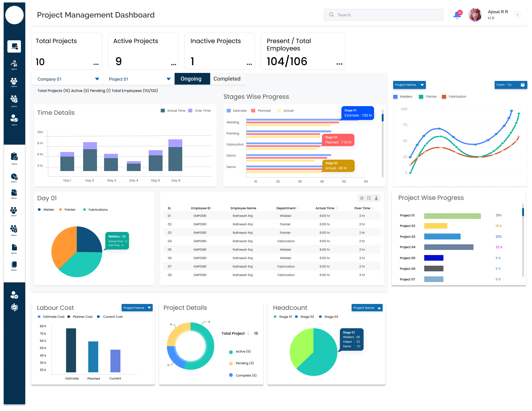Click the Project 01 progress bar
The height and width of the screenshot is (411, 532).
pos(452,216)
